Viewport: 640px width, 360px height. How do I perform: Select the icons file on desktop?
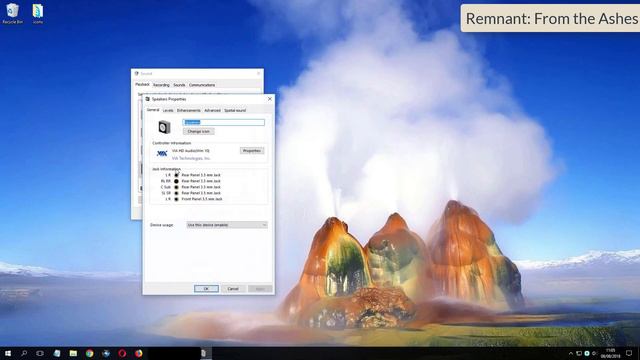pos(38,13)
